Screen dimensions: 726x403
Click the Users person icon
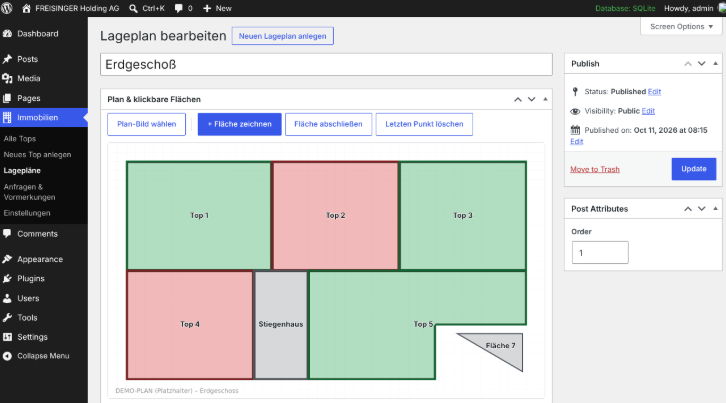click(7, 298)
